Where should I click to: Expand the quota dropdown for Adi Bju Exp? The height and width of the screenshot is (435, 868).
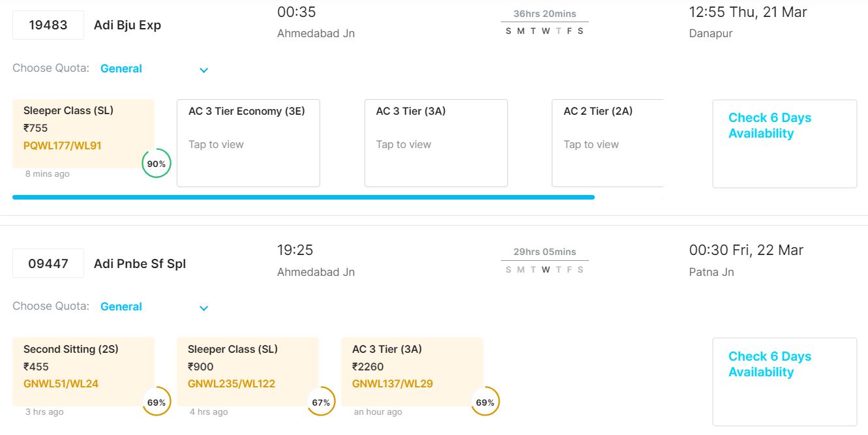click(x=203, y=70)
